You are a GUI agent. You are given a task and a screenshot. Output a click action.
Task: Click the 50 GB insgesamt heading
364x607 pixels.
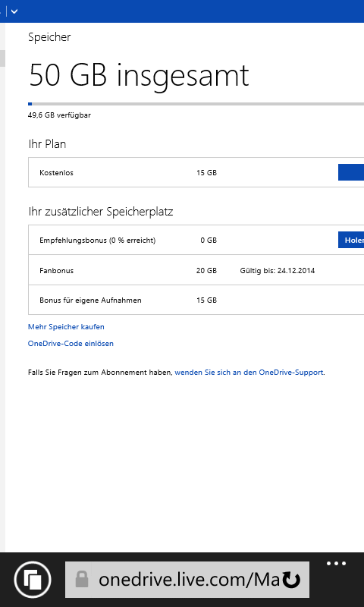pos(139,75)
